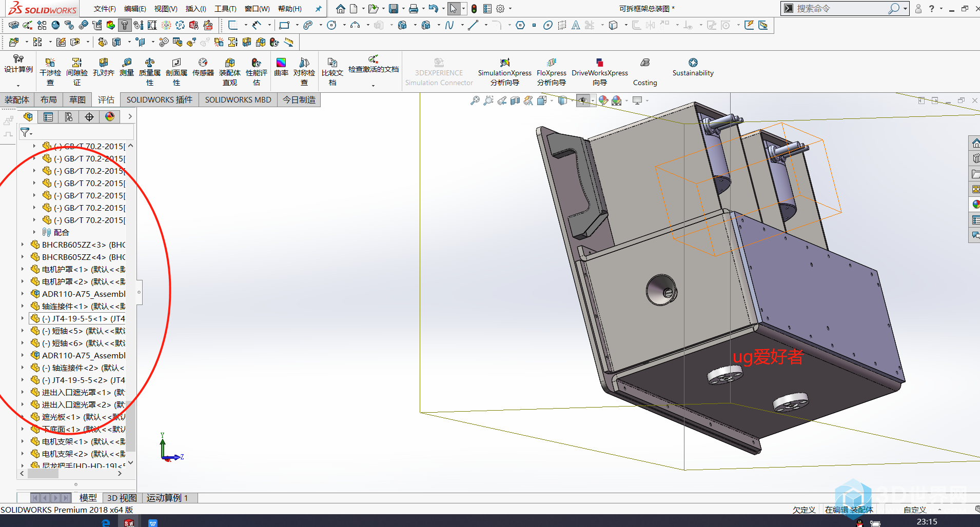This screenshot has height=527, width=980.
Task: Open the 检查激活的文档 dropdown arrow
Action: point(374,86)
